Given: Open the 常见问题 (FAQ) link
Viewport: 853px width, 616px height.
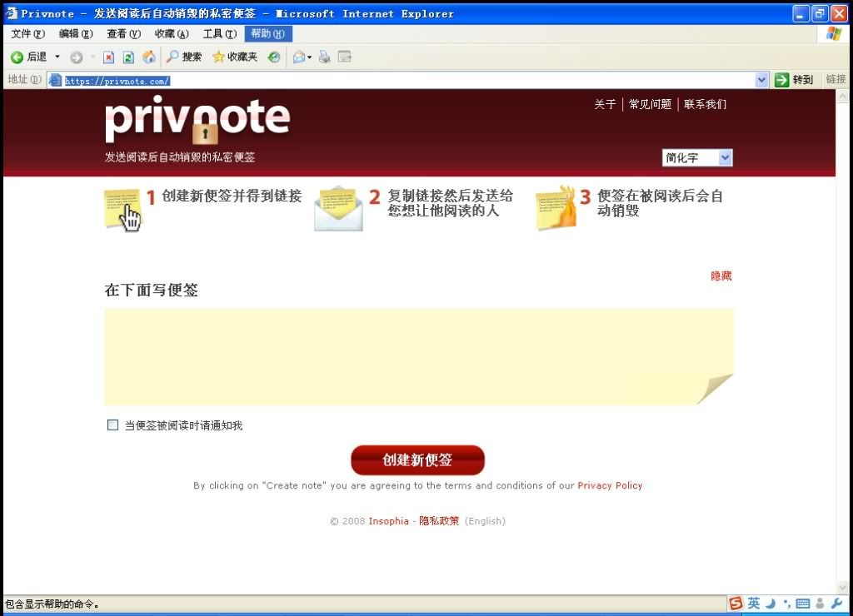Looking at the screenshot, I should pos(650,104).
